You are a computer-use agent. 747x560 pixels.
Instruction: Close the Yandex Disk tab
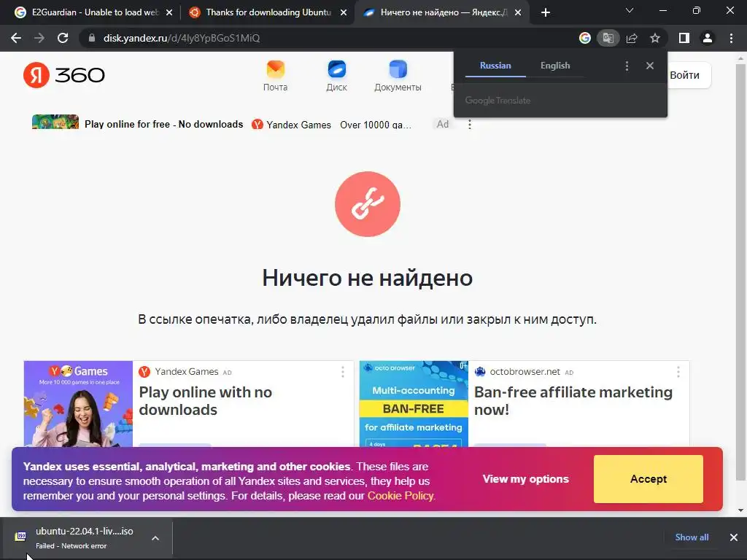(x=518, y=13)
